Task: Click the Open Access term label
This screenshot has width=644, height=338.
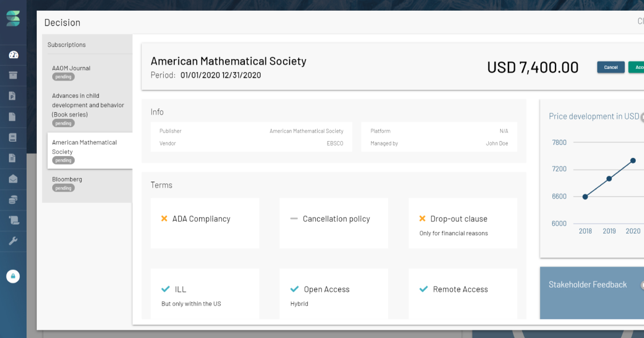Action: click(x=327, y=289)
